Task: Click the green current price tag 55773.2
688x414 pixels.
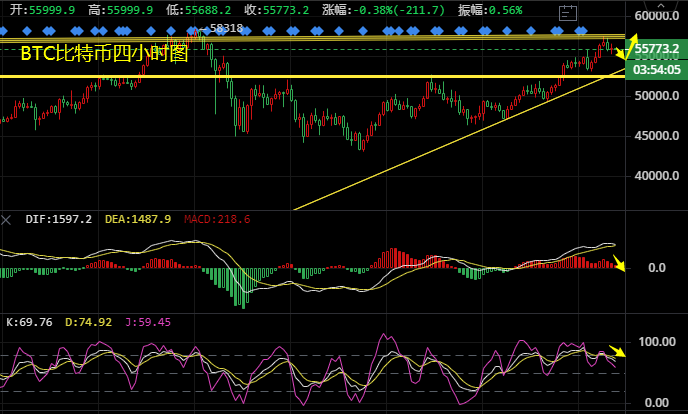Action: 656,49
